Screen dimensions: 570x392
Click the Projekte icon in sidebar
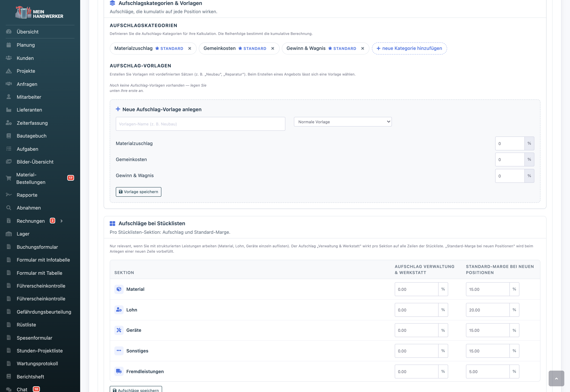coord(9,71)
